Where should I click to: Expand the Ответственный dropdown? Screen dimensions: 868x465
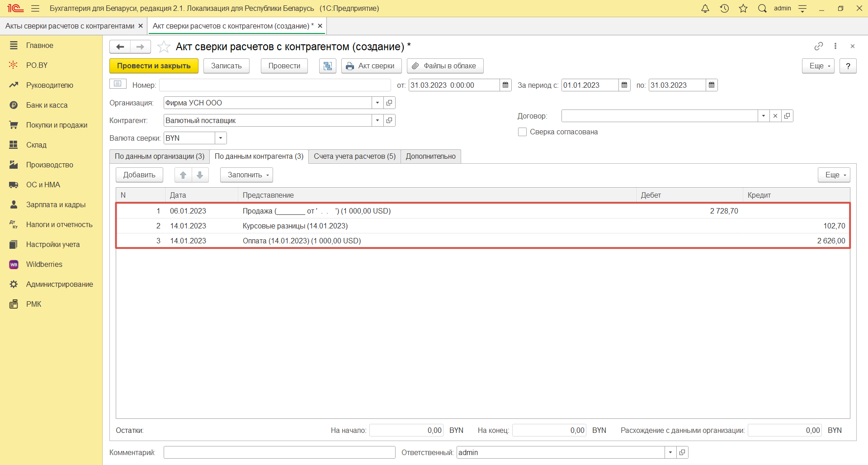pyautogui.click(x=670, y=452)
